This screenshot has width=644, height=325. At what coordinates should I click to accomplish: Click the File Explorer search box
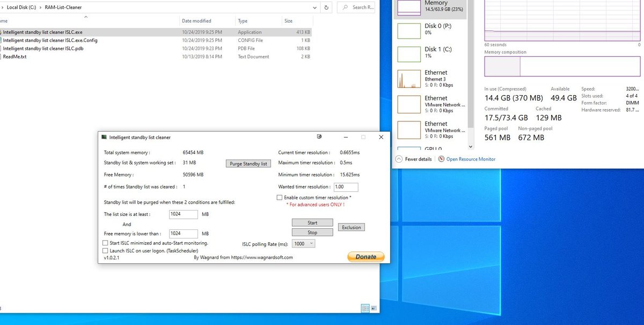click(x=357, y=8)
